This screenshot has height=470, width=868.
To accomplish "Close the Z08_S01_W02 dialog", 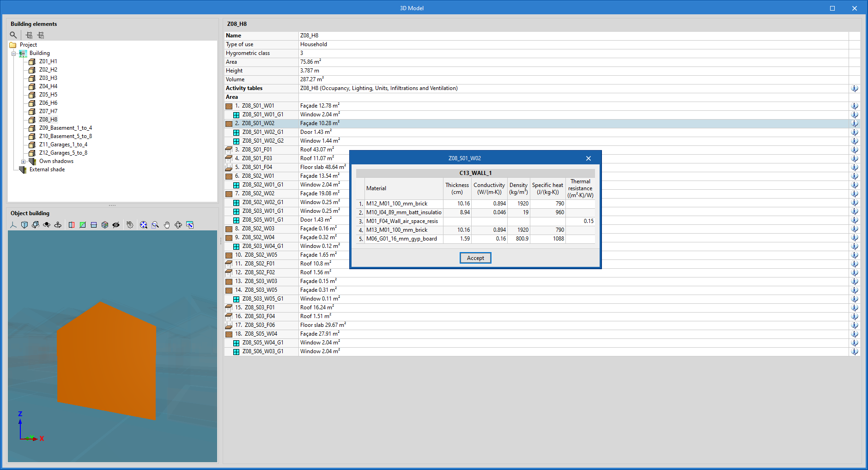I will [588, 158].
